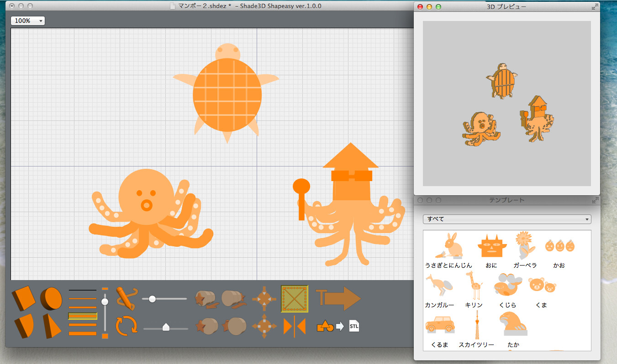Viewport: 617px width, 364px height.
Task: Select the cylinder extrusion shape icon
Action: pyautogui.click(x=52, y=296)
